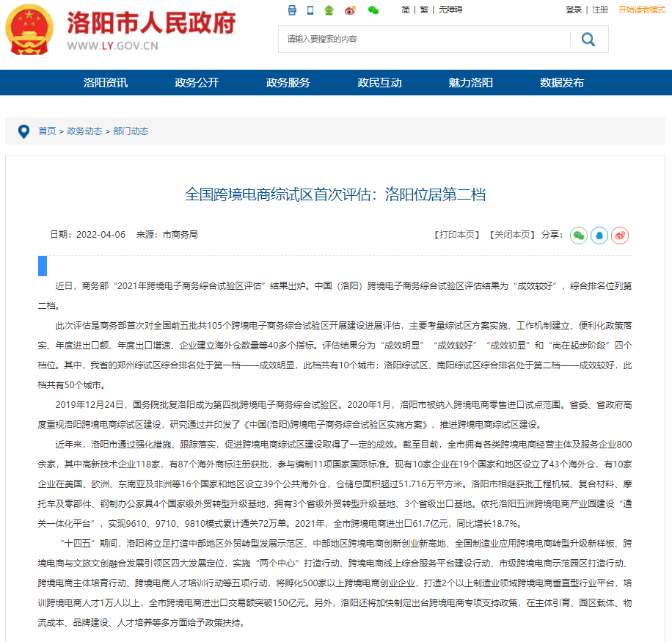672x642 pixels.
Task: Share article via red Weibo icon
Action: pos(620,236)
